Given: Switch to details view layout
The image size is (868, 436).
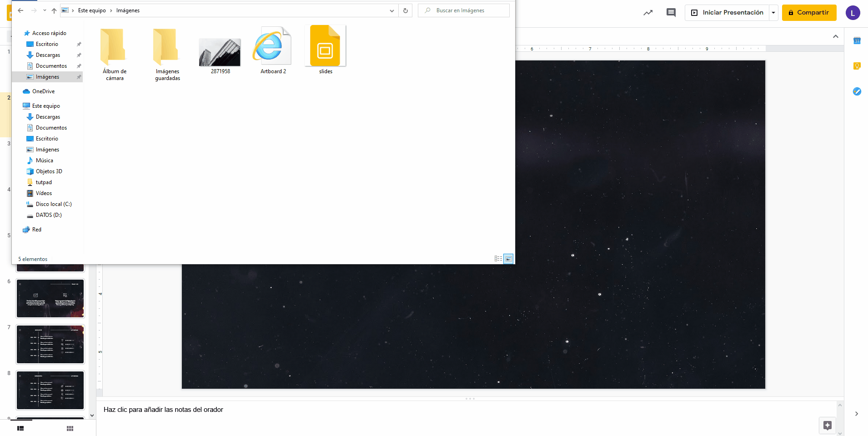Looking at the screenshot, I should pos(498,259).
